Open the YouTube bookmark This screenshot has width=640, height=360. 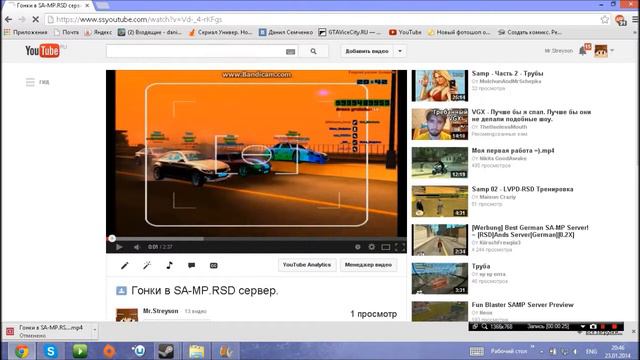[x=405, y=32]
